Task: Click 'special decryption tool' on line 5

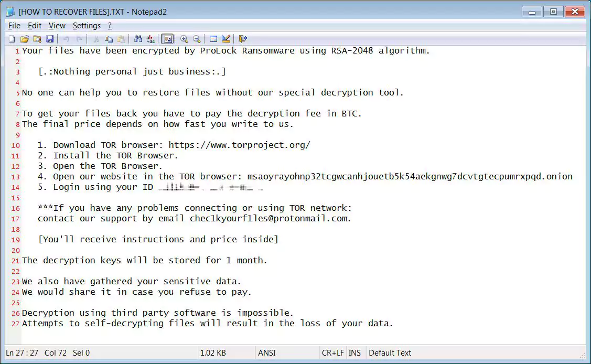Action: point(339,93)
